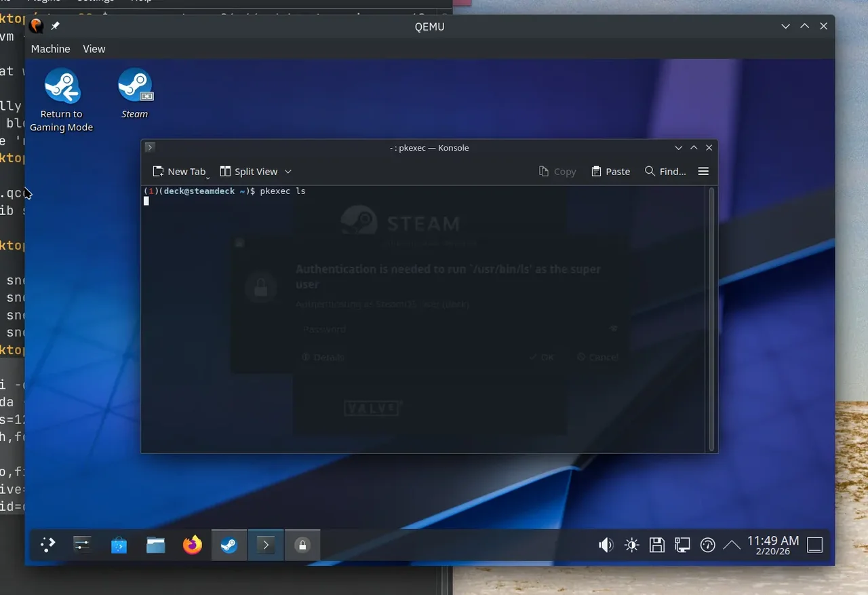Image resolution: width=868 pixels, height=595 pixels.
Task: Select the Return to Gaming Mode desktop icon
Action: pos(61,100)
